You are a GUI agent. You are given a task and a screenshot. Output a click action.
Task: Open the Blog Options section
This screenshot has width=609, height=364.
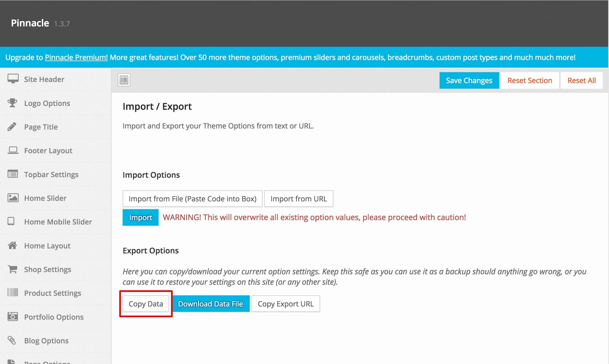(x=46, y=340)
